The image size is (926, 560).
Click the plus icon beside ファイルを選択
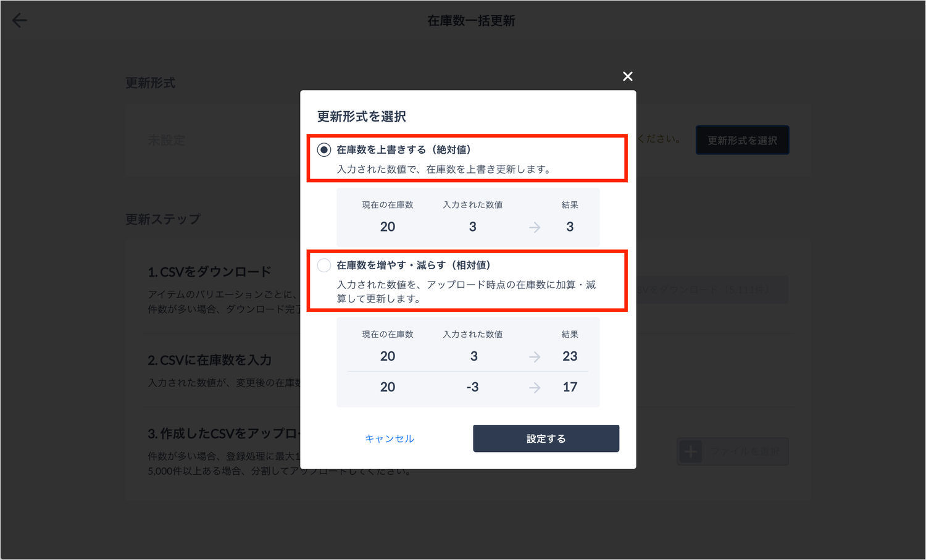(x=691, y=452)
